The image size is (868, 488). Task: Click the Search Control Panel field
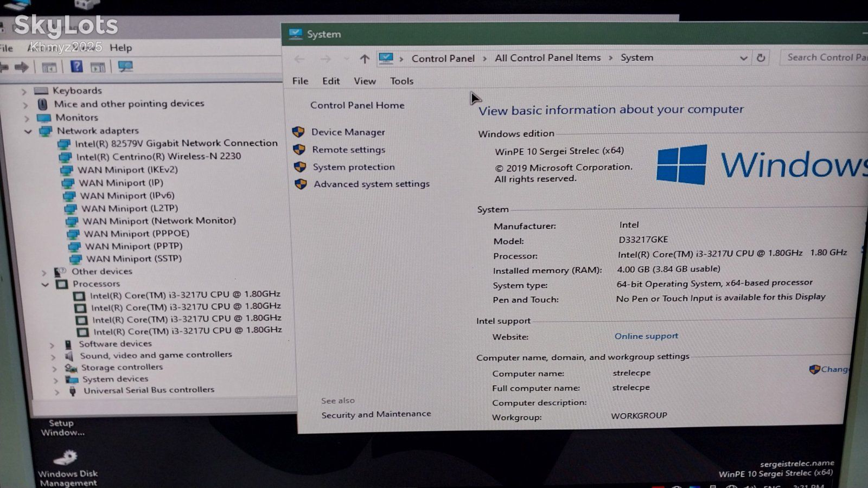click(x=824, y=57)
